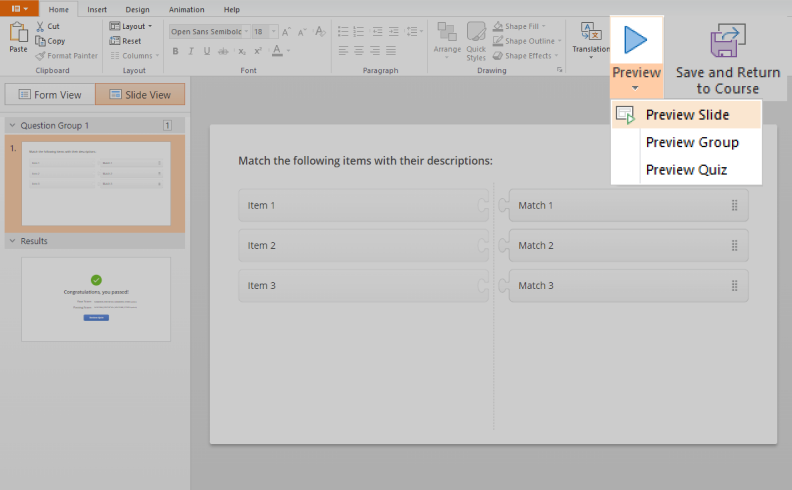The width and height of the screenshot is (792, 490).
Task: Click the Cut scissors icon
Action: [40, 26]
